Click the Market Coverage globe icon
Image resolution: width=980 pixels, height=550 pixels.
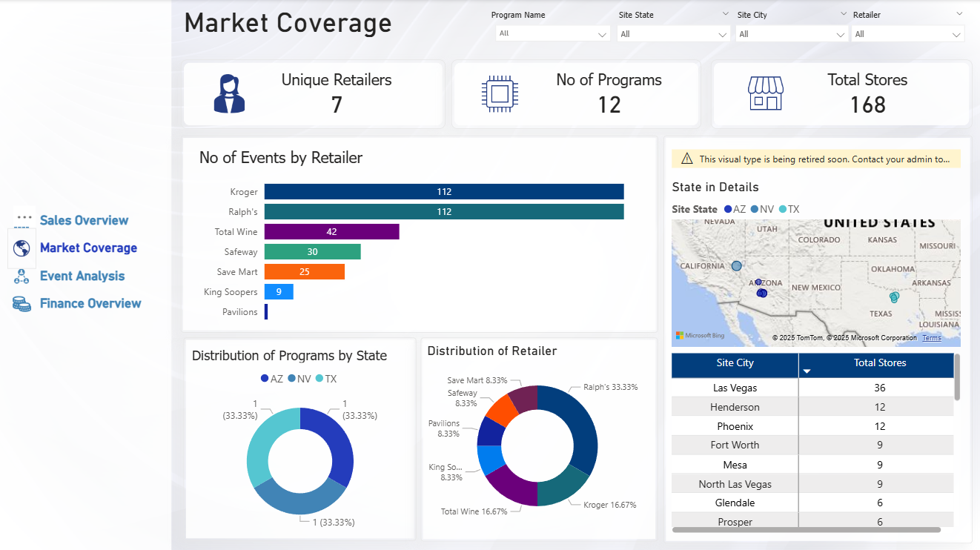pyautogui.click(x=22, y=248)
